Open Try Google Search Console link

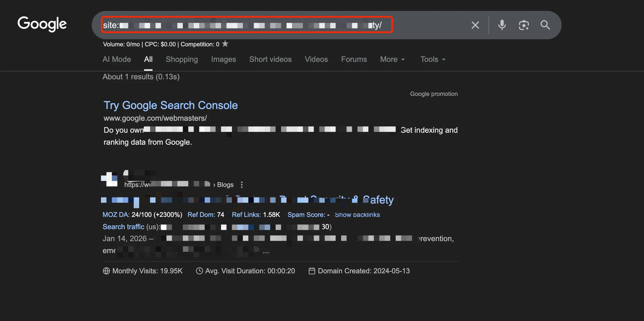point(171,105)
